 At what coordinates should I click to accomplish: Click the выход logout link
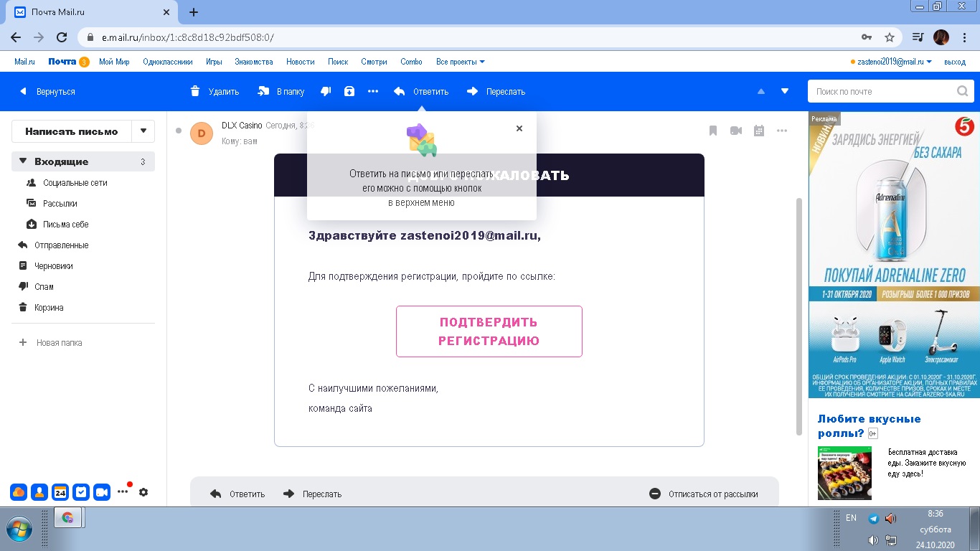(955, 62)
